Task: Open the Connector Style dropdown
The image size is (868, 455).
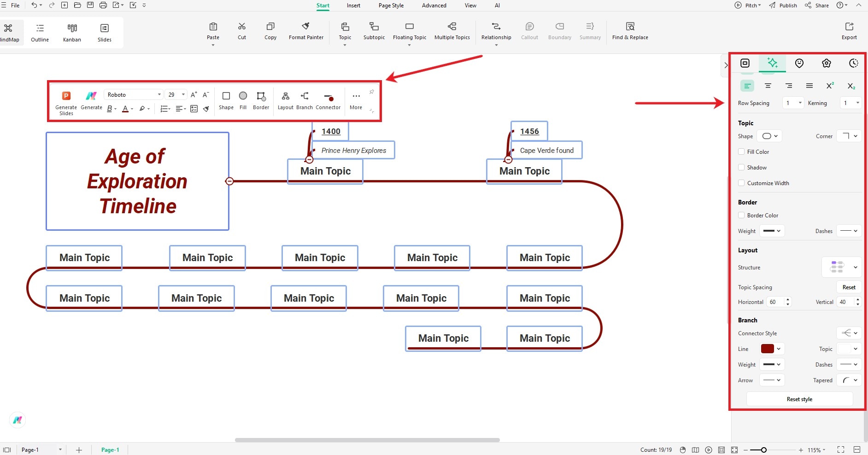Action: coord(849,333)
